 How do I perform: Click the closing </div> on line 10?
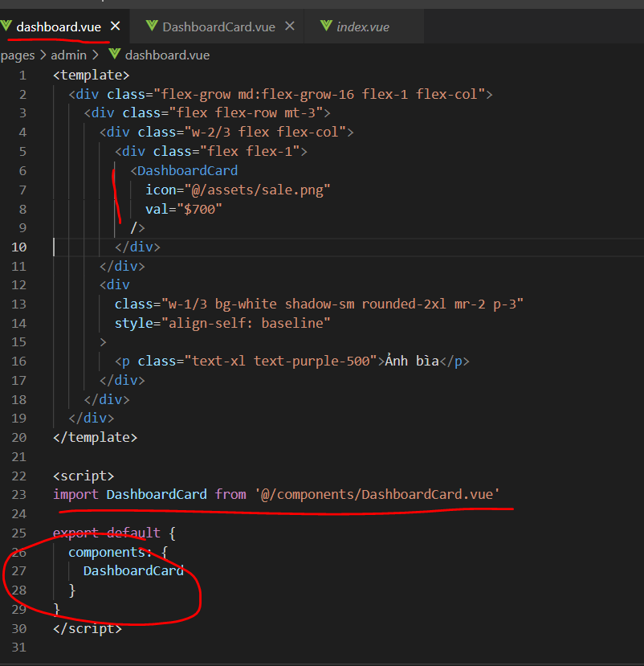(137, 247)
